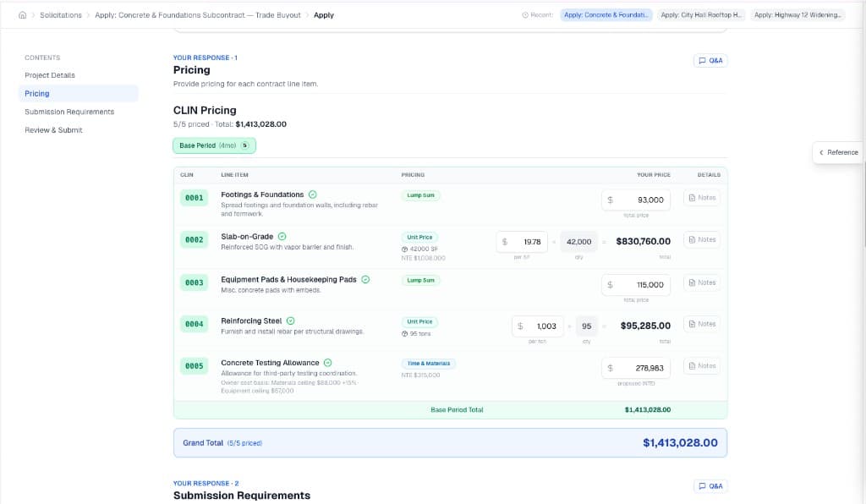Go to the home icon in breadcrumb
Image resolution: width=866 pixels, height=504 pixels.
point(23,15)
